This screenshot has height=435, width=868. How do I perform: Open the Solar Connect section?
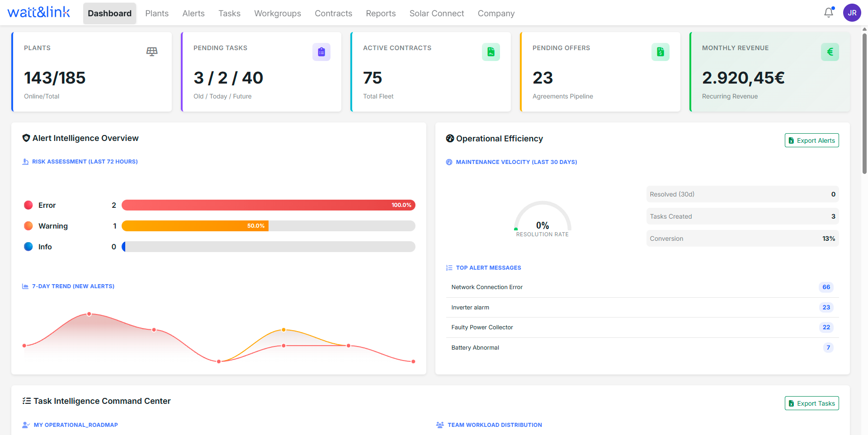(x=436, y=13)
